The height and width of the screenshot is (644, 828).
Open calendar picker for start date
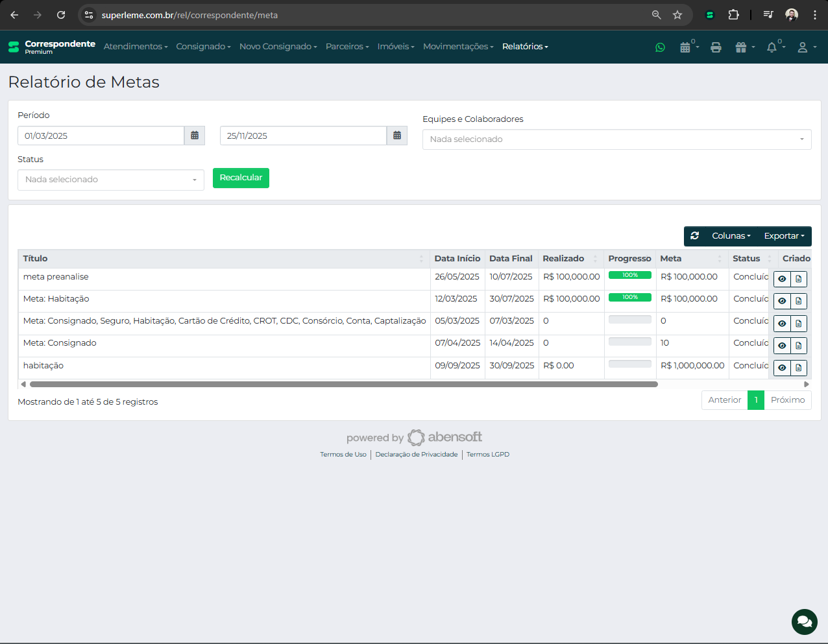(195, 136)
